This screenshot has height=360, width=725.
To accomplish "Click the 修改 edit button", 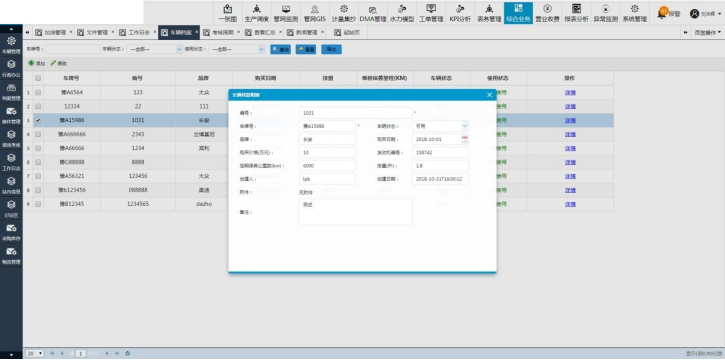I will [x=59, y=63].
